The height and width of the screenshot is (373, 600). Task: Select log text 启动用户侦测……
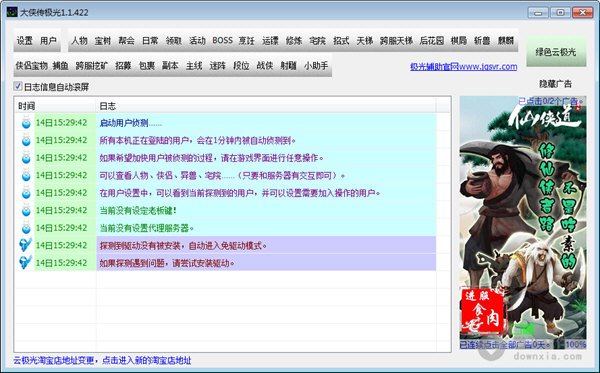130,123
